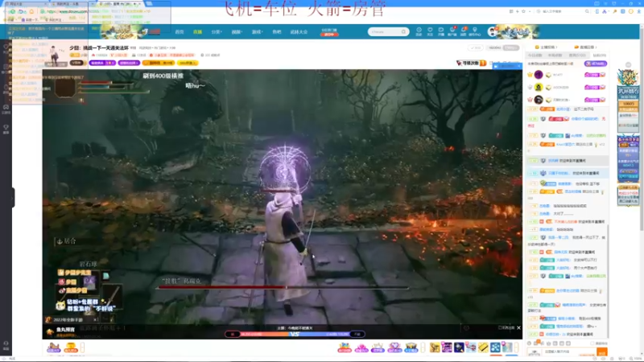The width and height of the screenshot is (644, 362).
Task: Expand the left sidebar with the edge handle
Action: [x=13, y=197]
